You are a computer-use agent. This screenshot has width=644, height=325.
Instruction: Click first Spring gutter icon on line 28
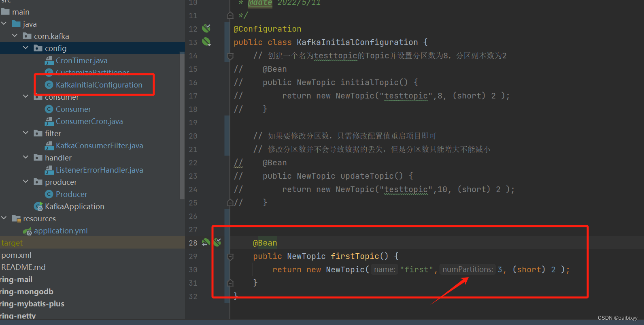point(206,242)
